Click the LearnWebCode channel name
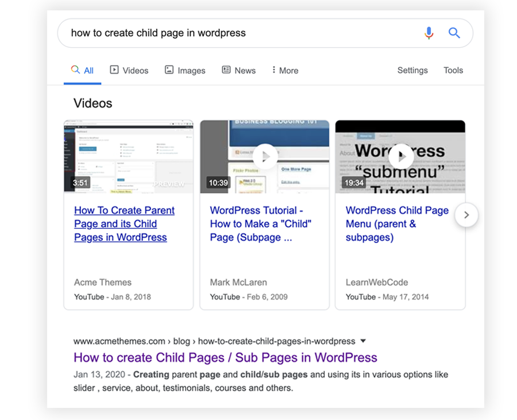 pyautogui.click(x=376, y=282)
